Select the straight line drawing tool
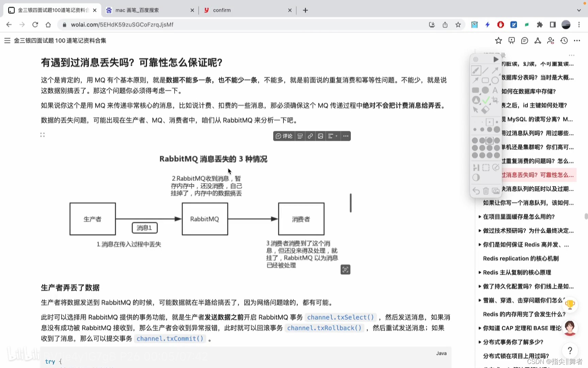This screenshot has height=368, width=588. [486, 71]
